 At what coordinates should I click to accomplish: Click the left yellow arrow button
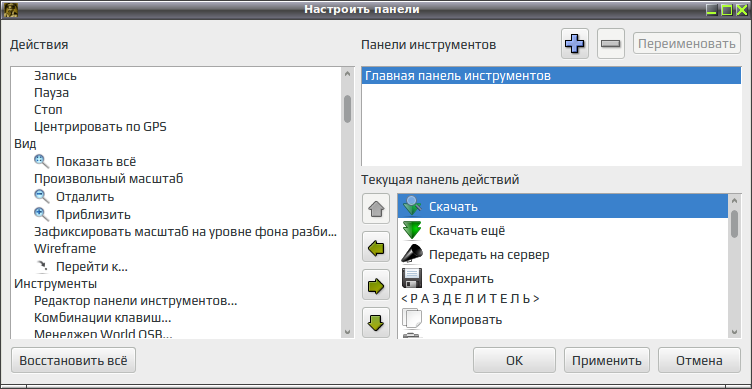376,247
